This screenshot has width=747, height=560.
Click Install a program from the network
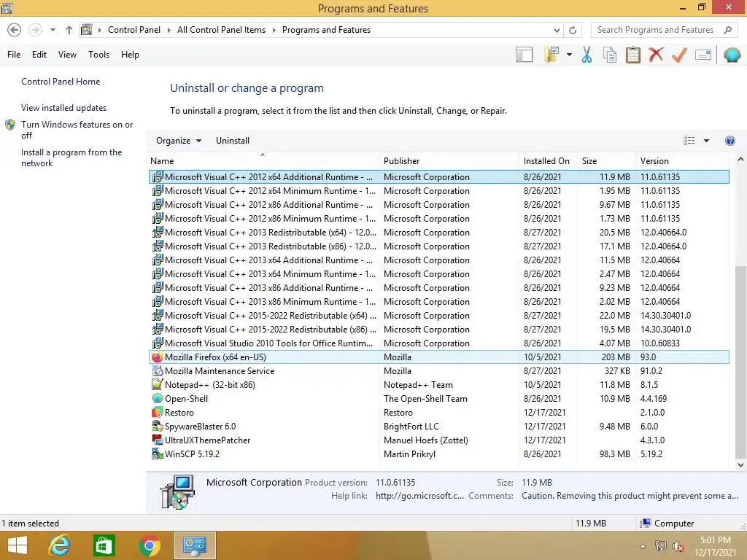pyautogui.click(x=71, y=157)
